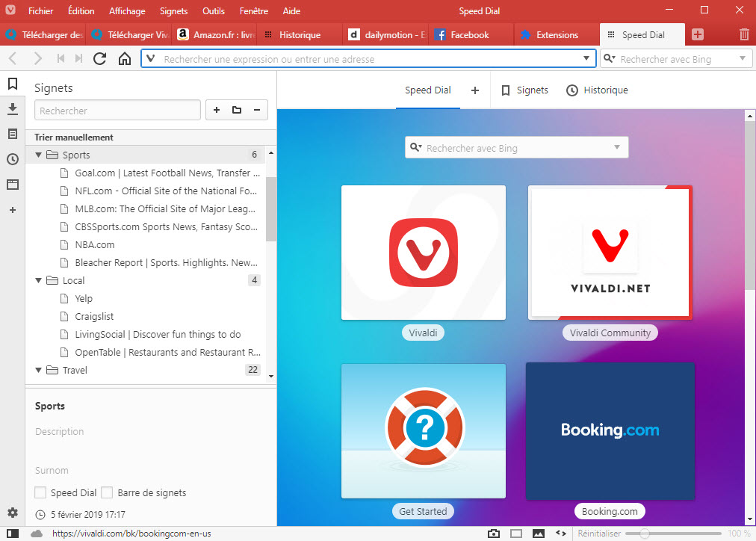Toggle tab tiling icon in status bar

pos(516,534)
